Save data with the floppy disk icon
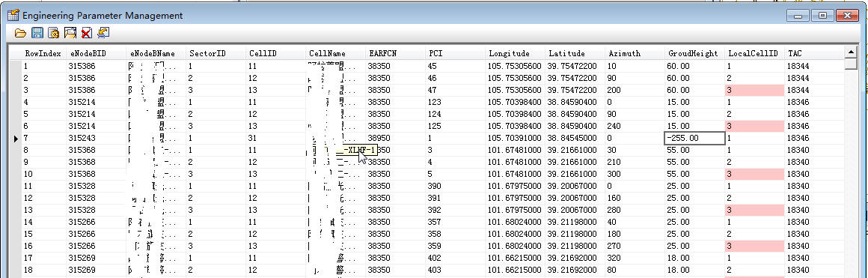Viewport: 868px width, 278px height. [x=37, y=33]
